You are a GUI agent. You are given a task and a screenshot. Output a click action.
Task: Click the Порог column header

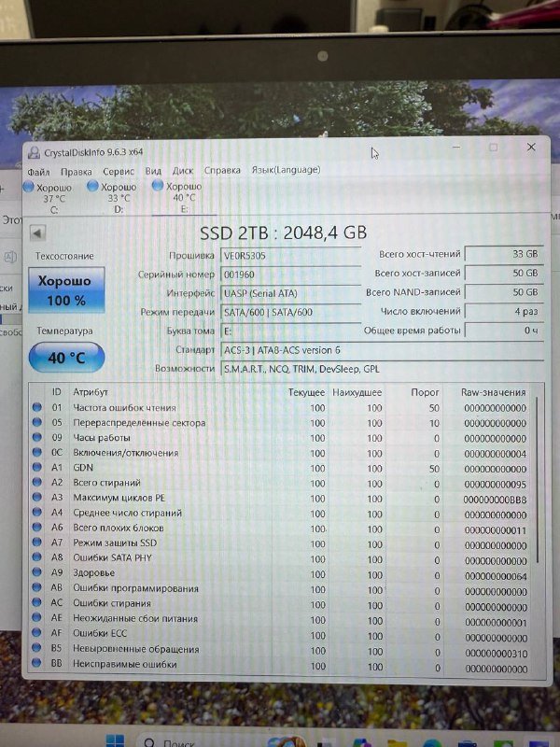tap(425, 392)
